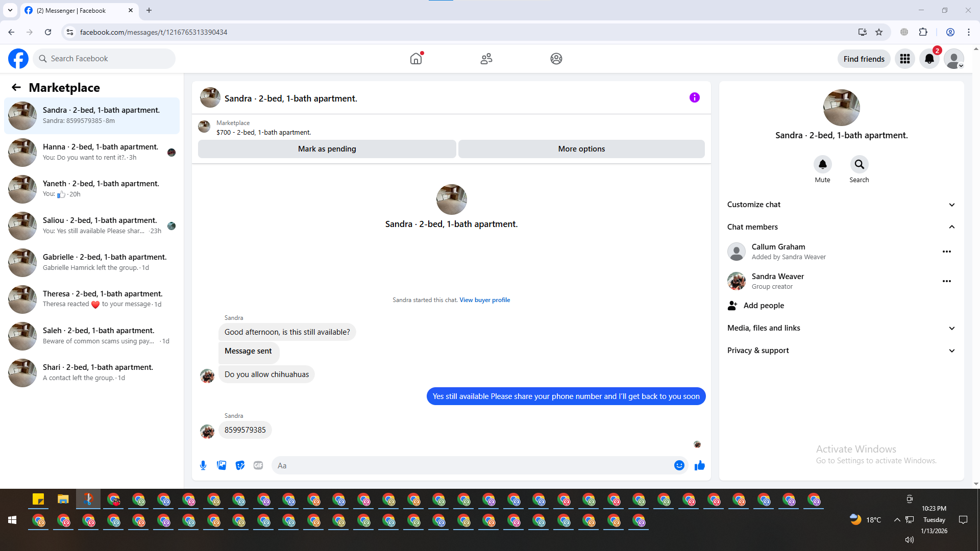Image resolution: width=980 pixels, height=551 pixels.
Task: Open the GIF picker
Action: [x=258, y=465]
